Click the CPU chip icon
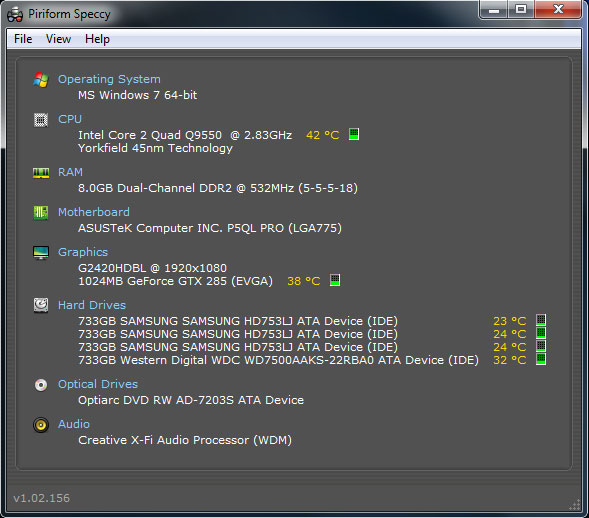 pyautogui.click(x=41, y=120)
